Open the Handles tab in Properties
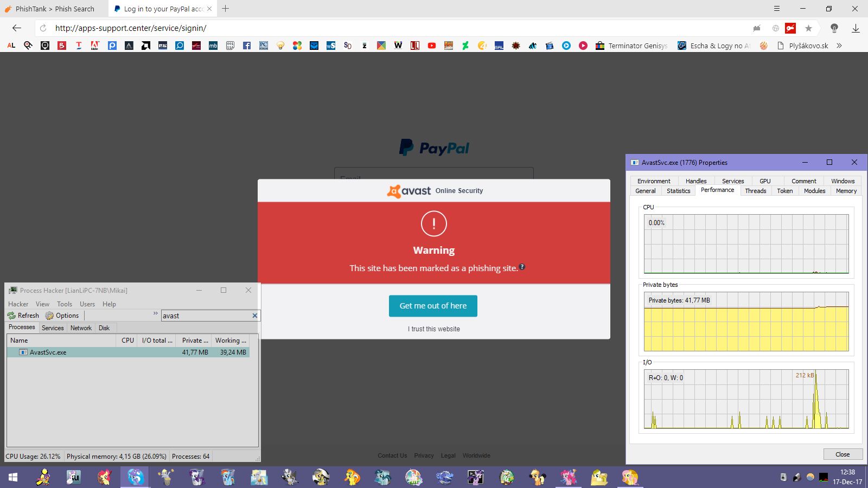868x488 pixels. click(696, 181)
